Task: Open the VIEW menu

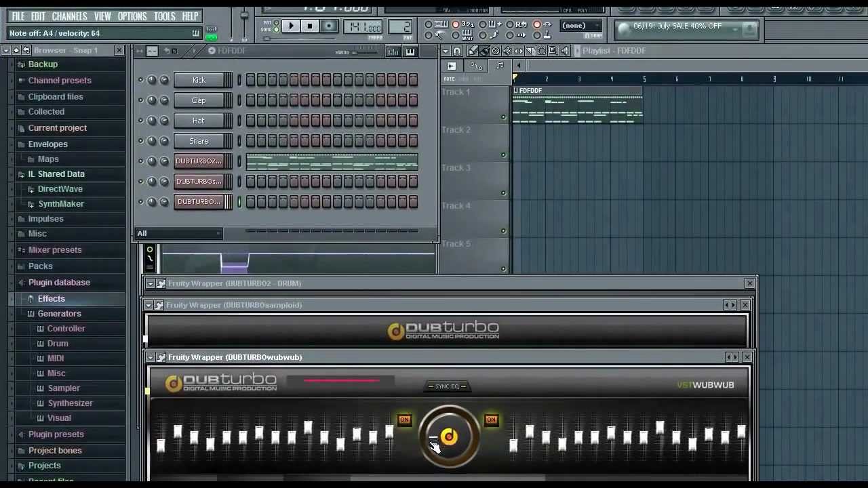Action: click(x=102, y=16)
